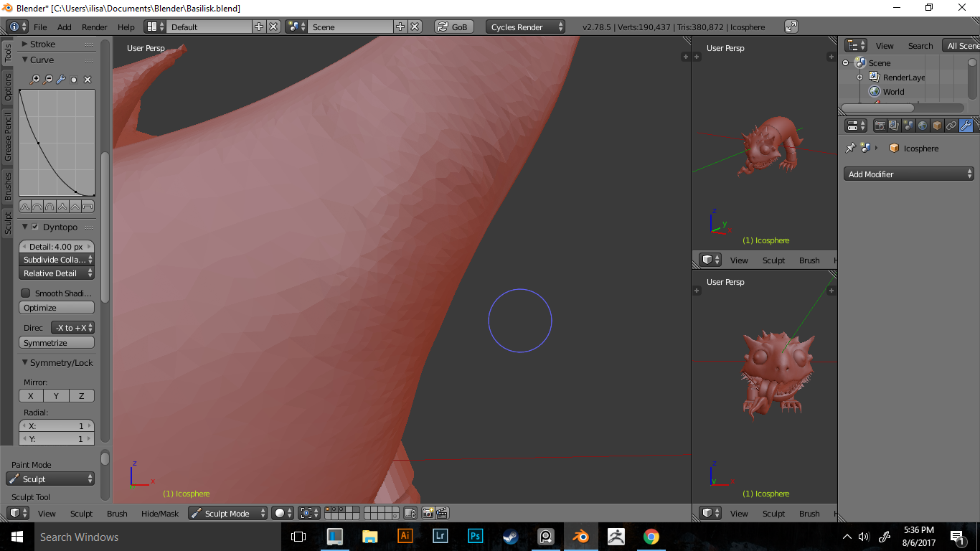980x551 pixels.
Task: Open Object properties cube tab
Action: pos(937,126)
